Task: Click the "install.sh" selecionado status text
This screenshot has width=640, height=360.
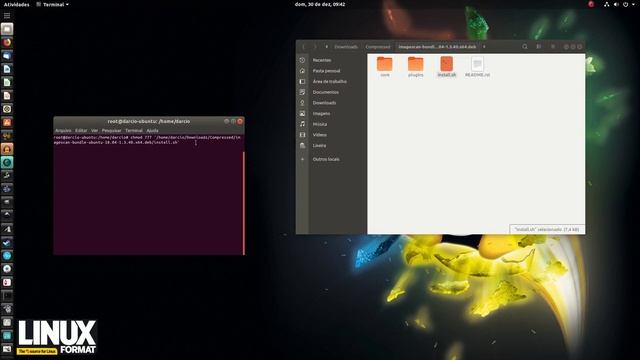Action: pyautogui.click(x=547, y=229)
